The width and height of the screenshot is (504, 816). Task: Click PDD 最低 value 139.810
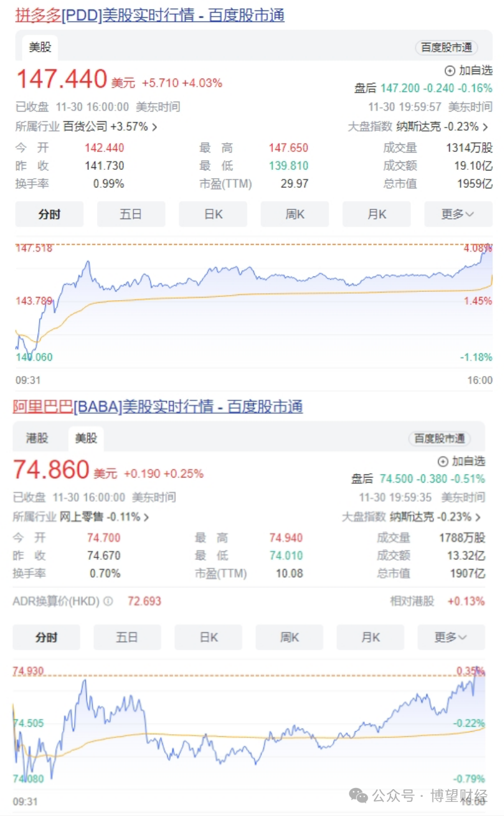tap(288, 166)
